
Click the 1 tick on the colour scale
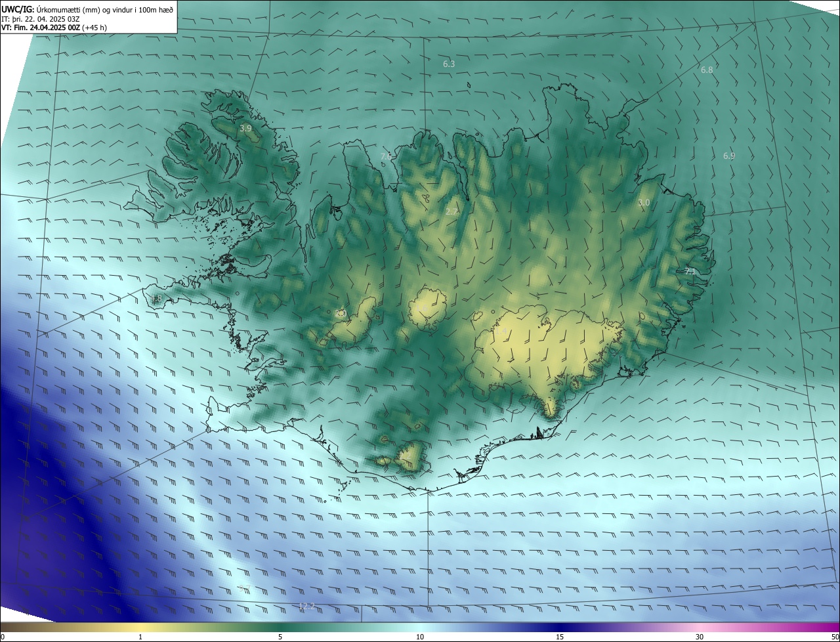140,637
